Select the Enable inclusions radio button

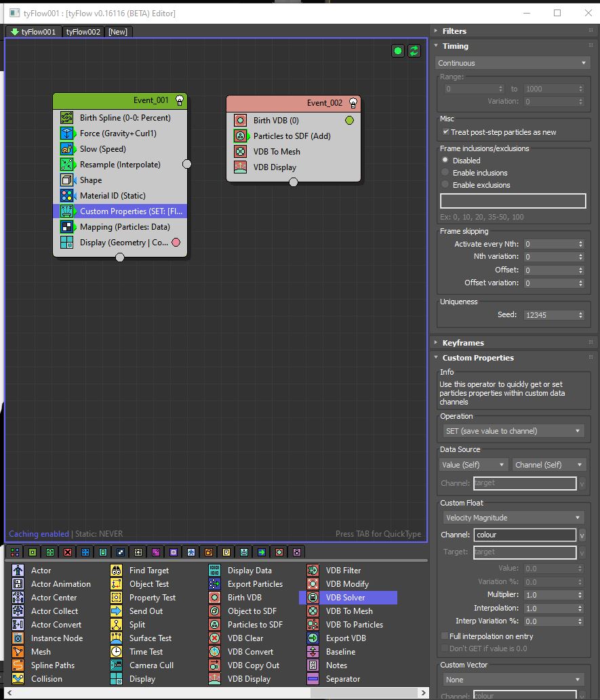pyautogui.click(x=445, y=172)
